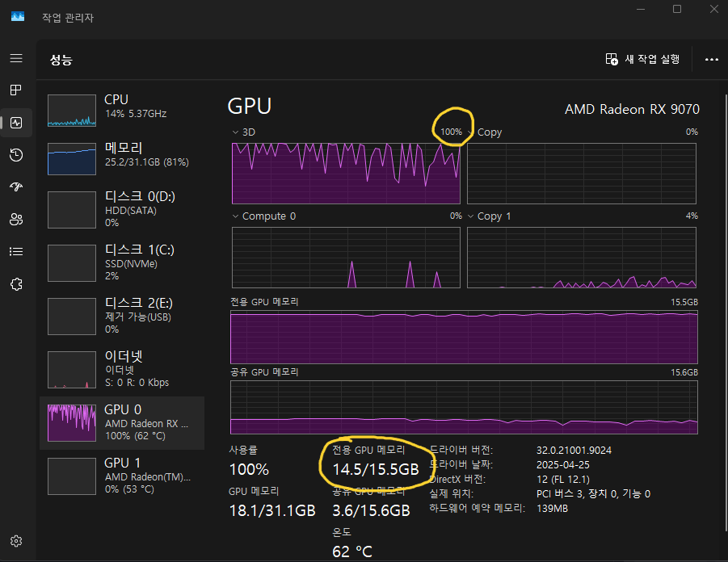Click the 공유 GPU 메모리 graph
This screenshot has width=728, height=562.
pos(464,408)
